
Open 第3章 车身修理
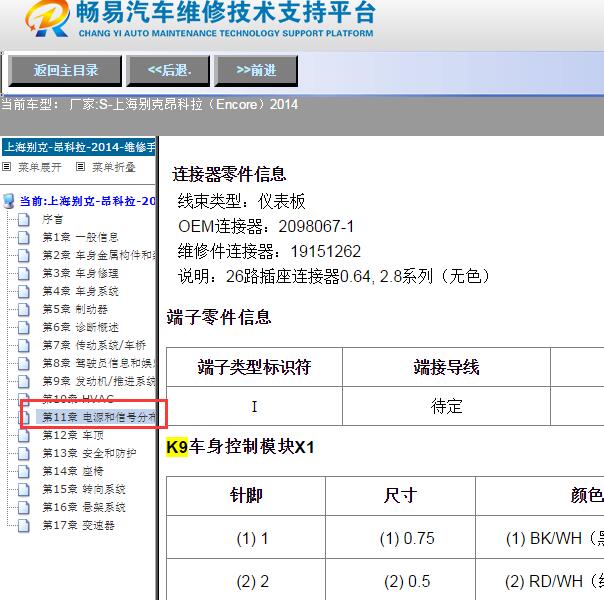(x=80, y=273)
